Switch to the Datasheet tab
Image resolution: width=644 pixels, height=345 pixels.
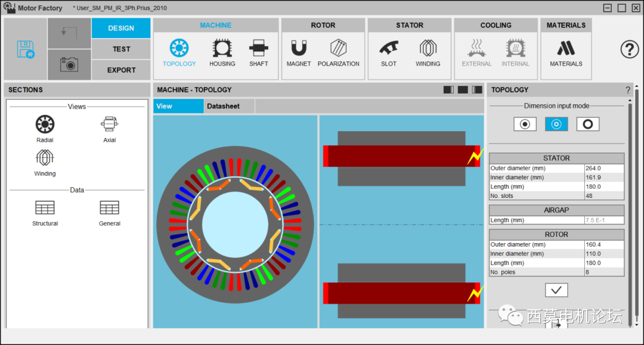(223, 106)
